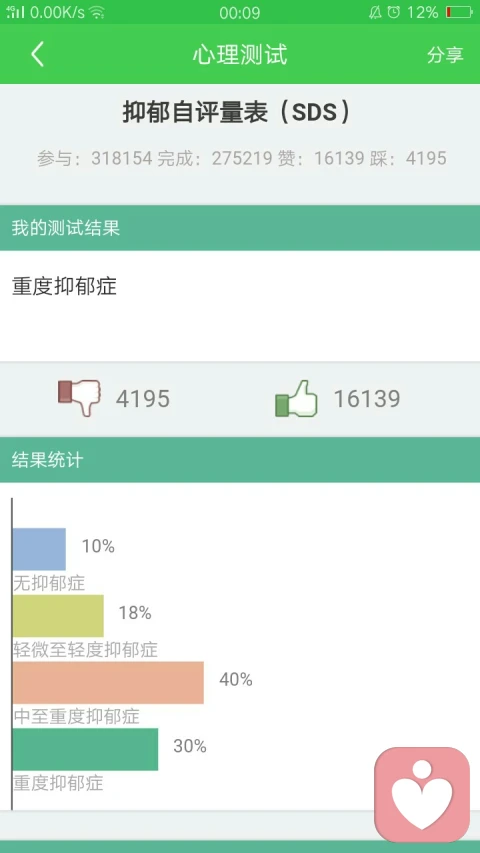Select the yellow 轻微至轻度抑郁症 bar
The image size is (480, 853).
[x=58, y=616]
